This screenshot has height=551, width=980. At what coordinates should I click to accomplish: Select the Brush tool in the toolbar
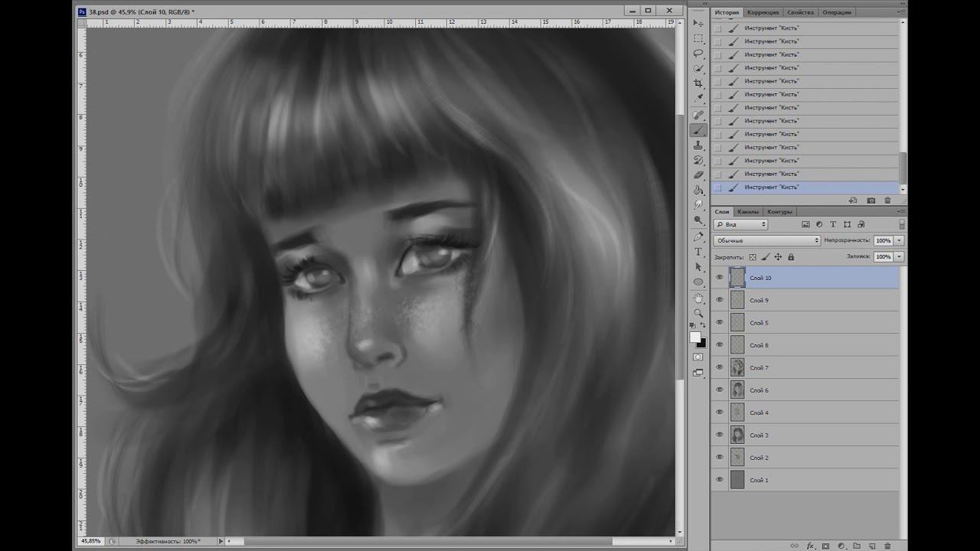click(x=698, y=130)
